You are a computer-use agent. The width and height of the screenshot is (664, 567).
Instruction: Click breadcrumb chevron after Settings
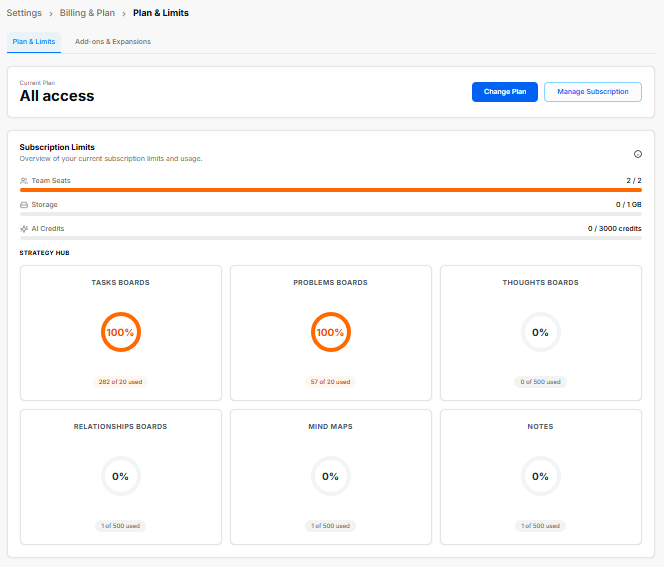51,14
